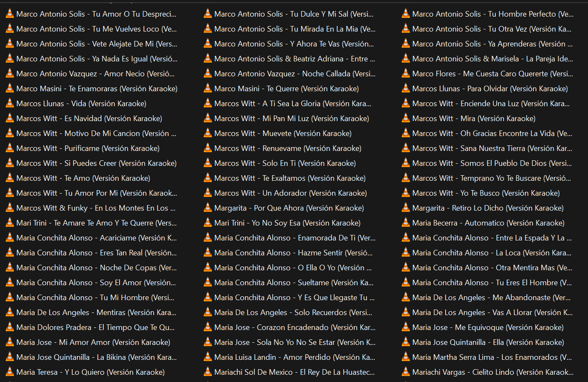This screenshot has width=588, height=382.
Task: Click VLC icon of Maria Teresa - Y Lo Quiero
Action: point(9,372)
